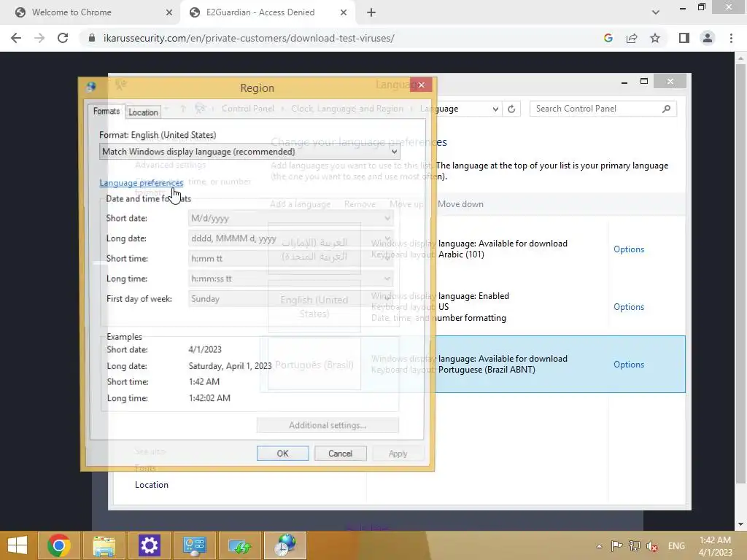Open the gear Settings taskbar app
747x560 pixels.
(149, 545)
